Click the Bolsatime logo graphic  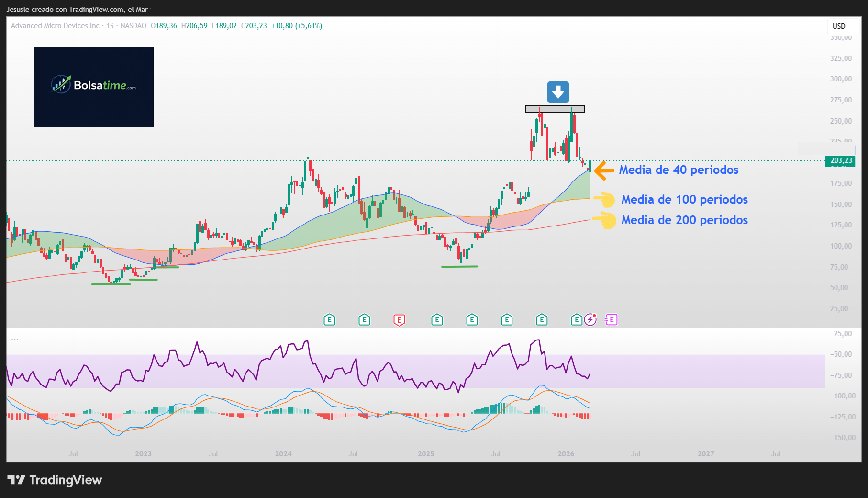point(94,87)
